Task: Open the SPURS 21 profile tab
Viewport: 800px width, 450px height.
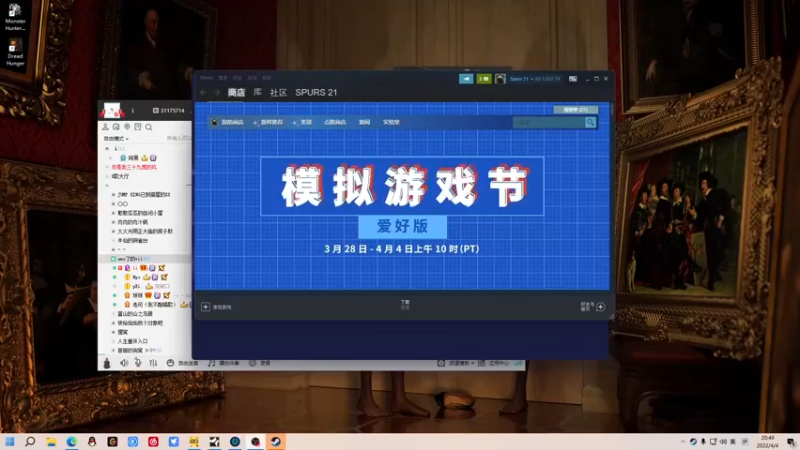Action: 316,92
